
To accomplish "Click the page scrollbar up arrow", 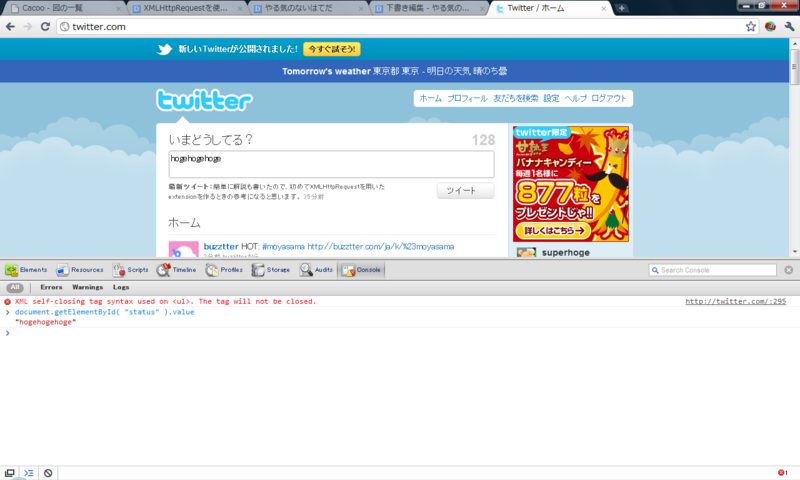I will pos(794,44).
